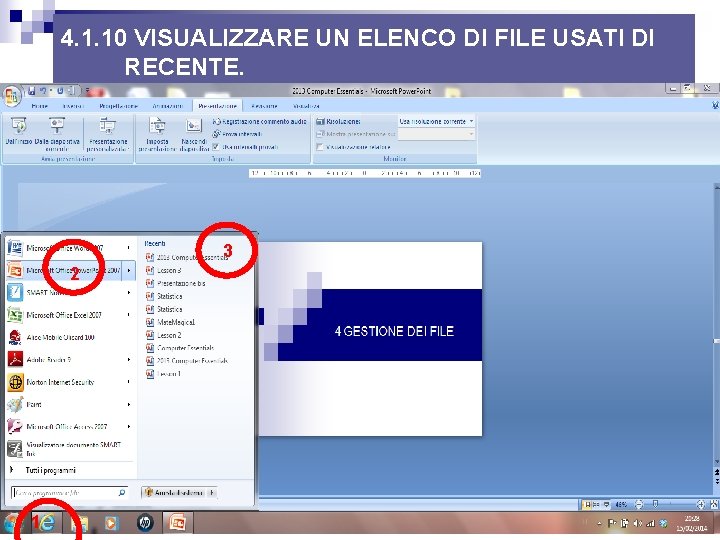Click the Undo icon in quick access toolbar
Screen dimensions: 720x540
43,91
